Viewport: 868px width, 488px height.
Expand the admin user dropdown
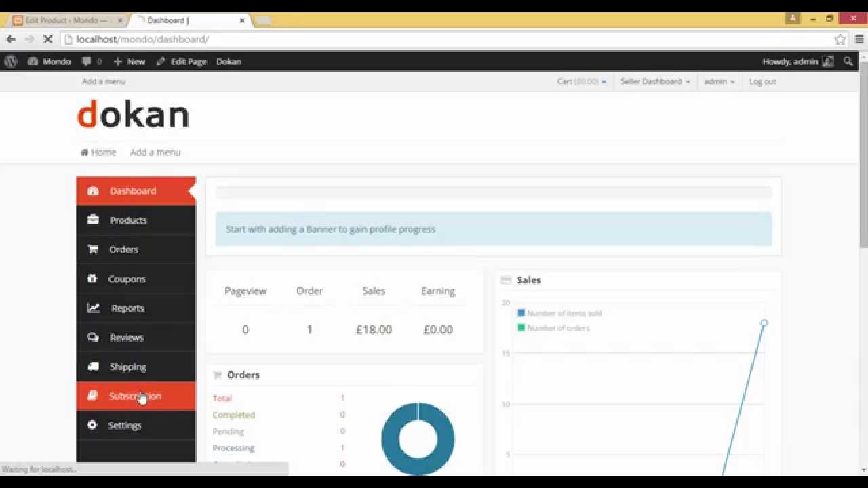[719, 81]
